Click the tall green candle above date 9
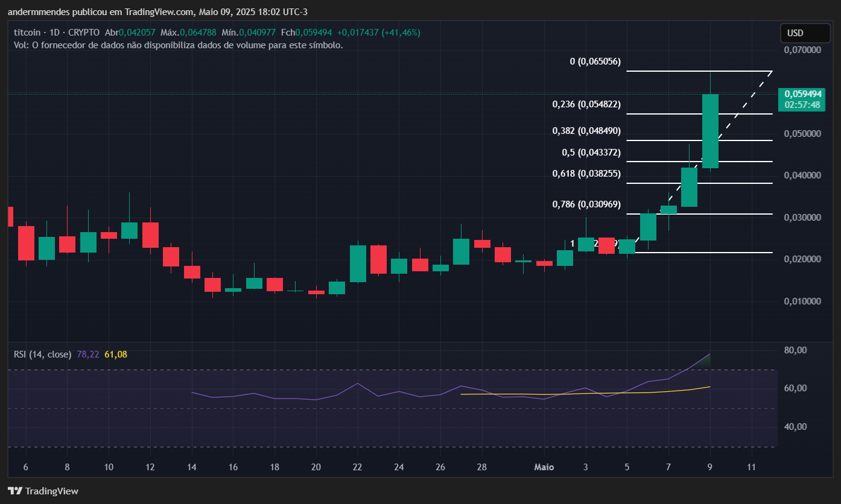 [x=710, y=131]
